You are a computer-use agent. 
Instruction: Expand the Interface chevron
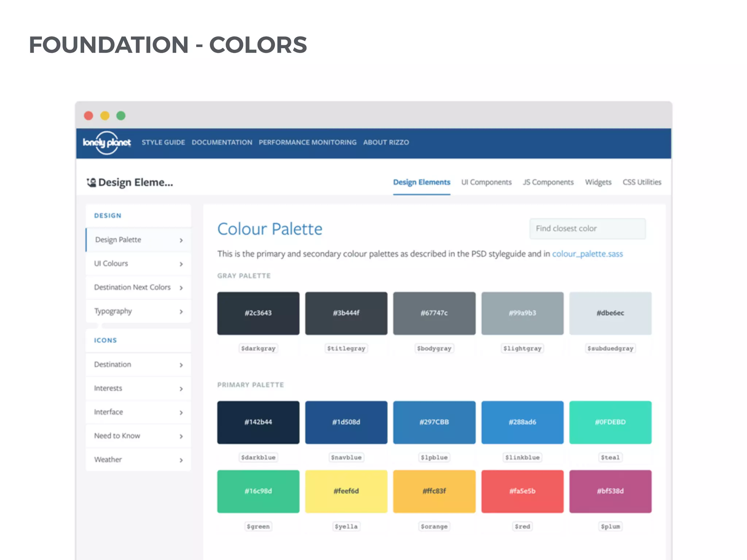(181, 412)
